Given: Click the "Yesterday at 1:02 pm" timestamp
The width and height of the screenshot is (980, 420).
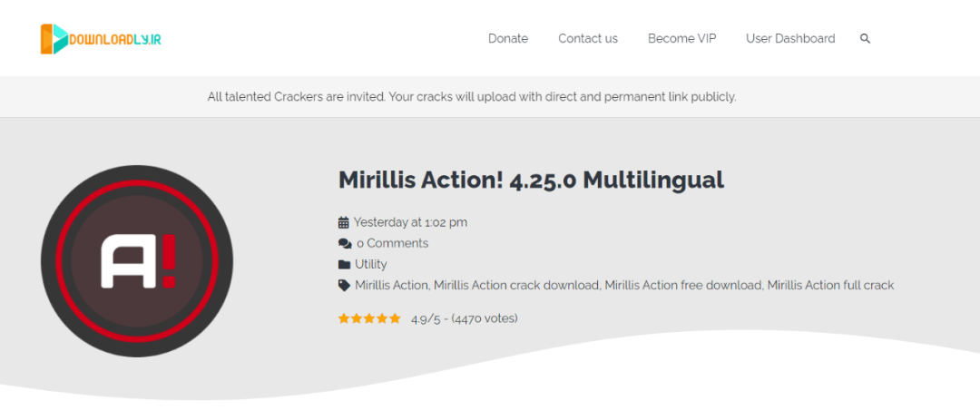Looking at the screenshot, I should coord(410,222).
